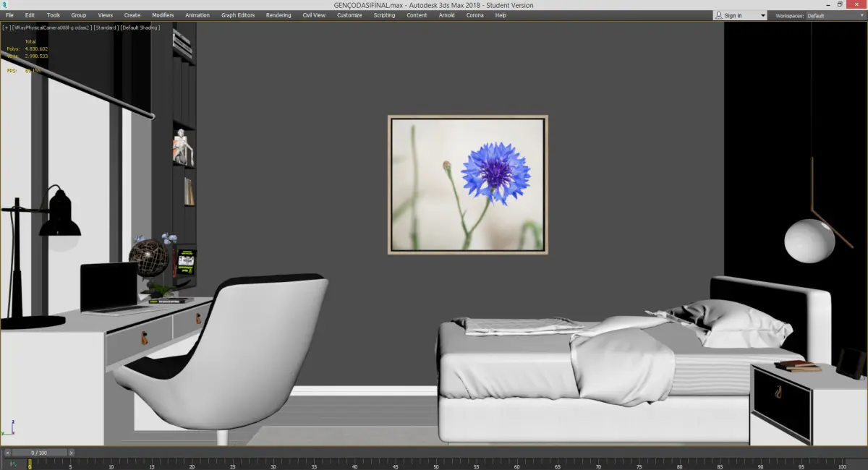Open the Arnold menu
868x470 pixels.
447,15
